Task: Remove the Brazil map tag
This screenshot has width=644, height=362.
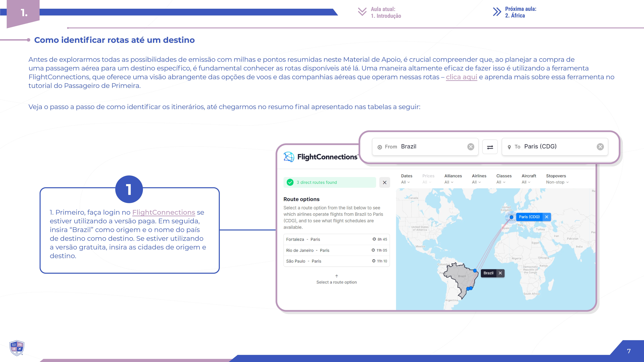Action: [x=500, y=273]
